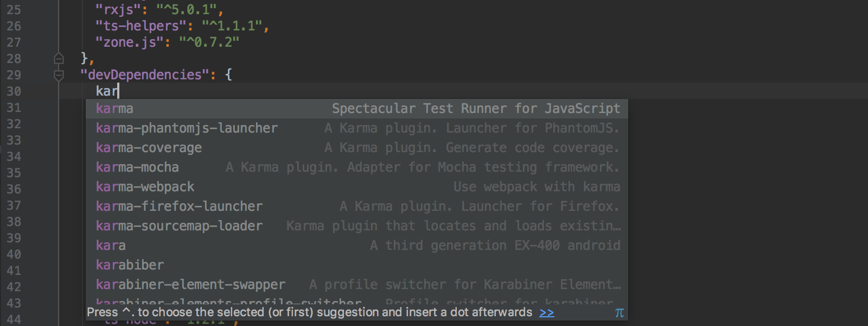Click the "zone.js" dependency key

click(x=129, y=42)
